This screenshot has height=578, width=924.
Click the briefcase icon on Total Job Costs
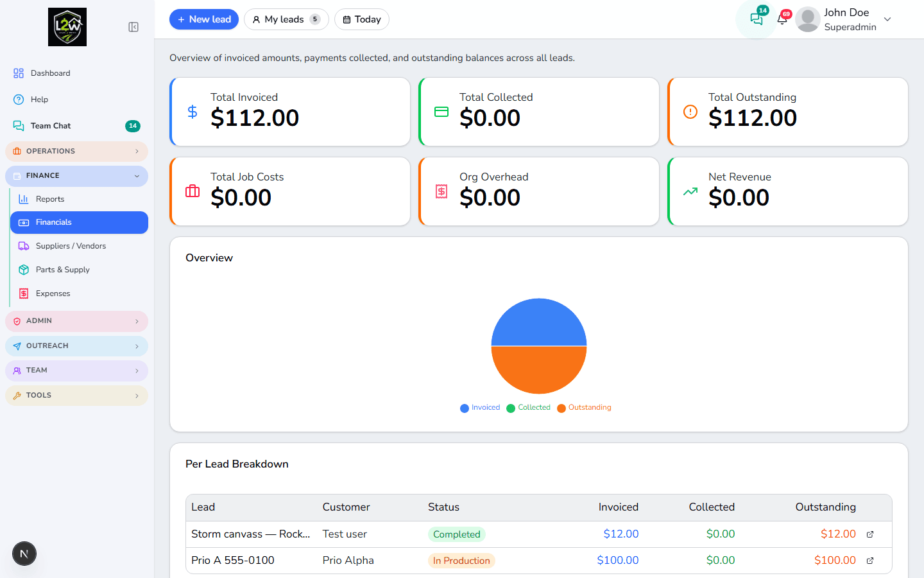(x=193, y=191)
